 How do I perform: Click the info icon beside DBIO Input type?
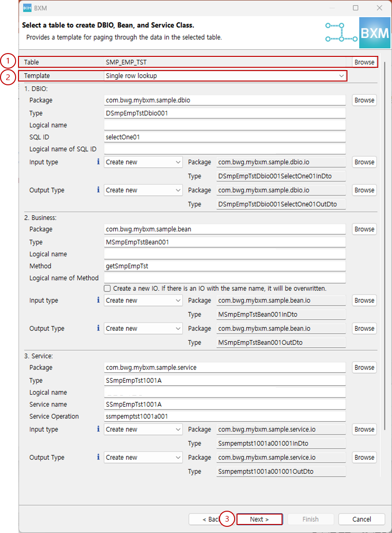[98, 162]
